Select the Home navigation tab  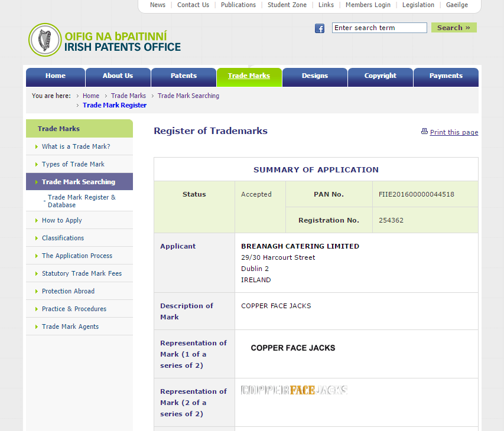pos(56,77)
